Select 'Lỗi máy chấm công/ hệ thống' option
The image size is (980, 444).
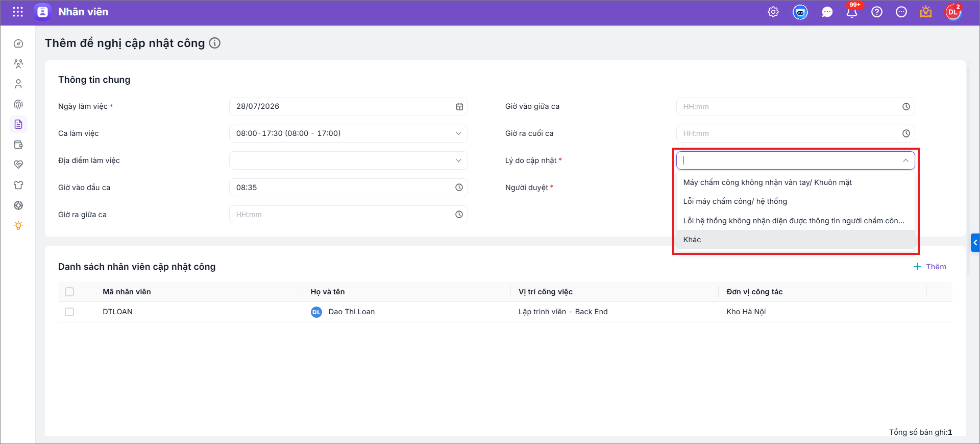tap(795, 201)
